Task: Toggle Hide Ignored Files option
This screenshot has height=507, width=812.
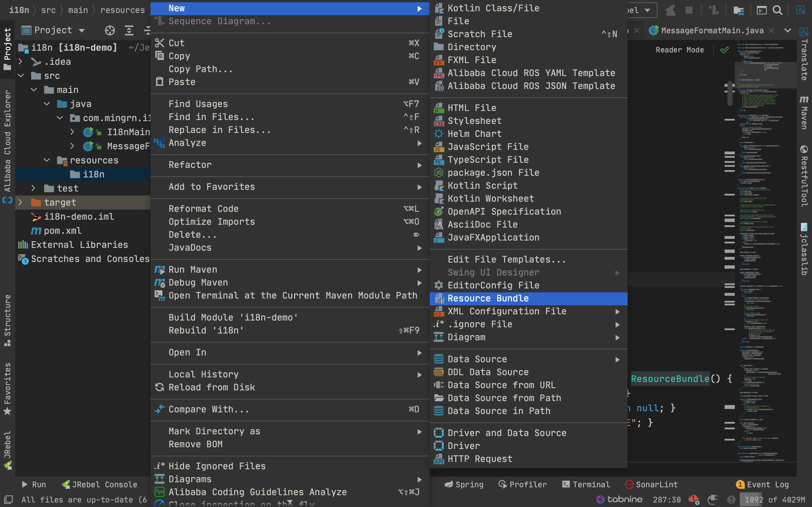Action: pyautogui.click(x=217, y=466)
